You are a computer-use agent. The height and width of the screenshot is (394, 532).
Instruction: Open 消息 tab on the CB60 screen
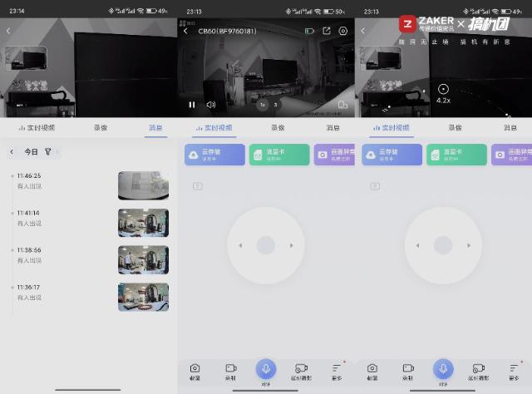[x=332, y=128]
